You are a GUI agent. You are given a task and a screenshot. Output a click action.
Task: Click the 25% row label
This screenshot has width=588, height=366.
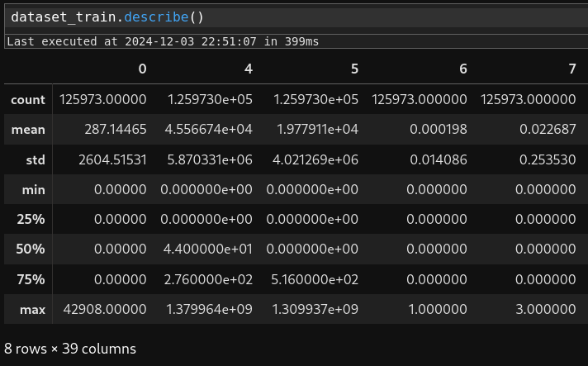click(x=31, y=219)
